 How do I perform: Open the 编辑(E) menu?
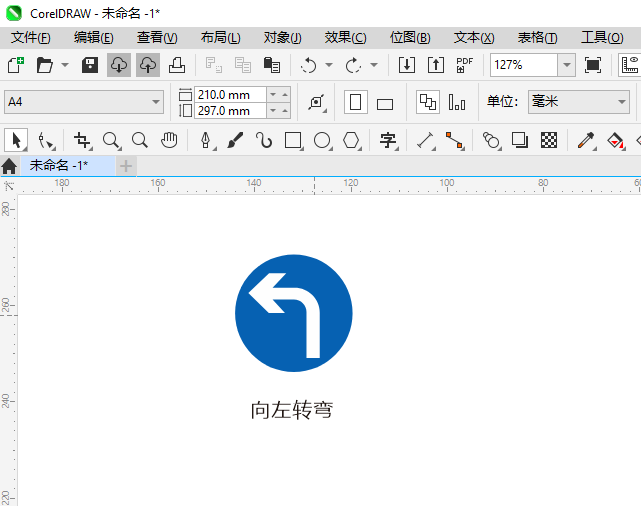click(x=94, y=38)
